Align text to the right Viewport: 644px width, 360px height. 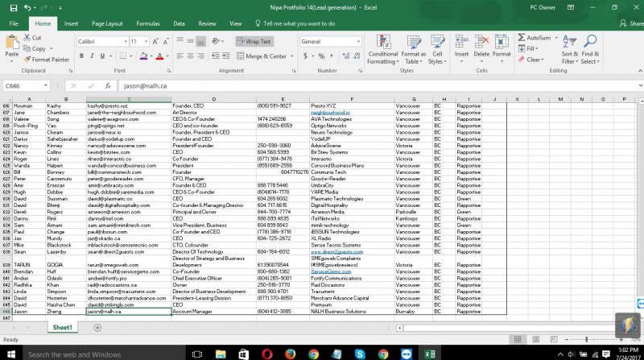[x=200, y=56]
